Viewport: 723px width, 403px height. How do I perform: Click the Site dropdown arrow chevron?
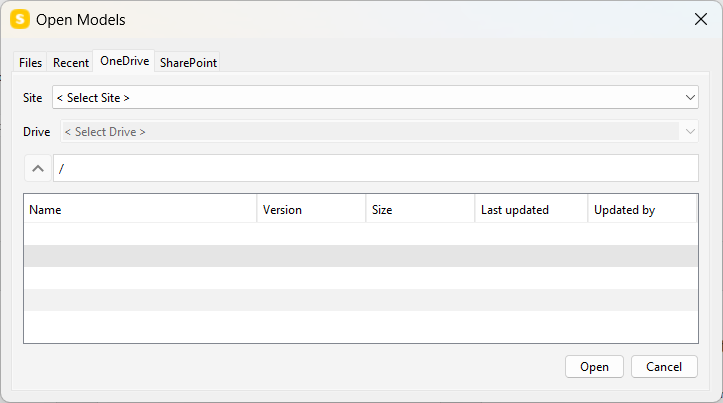(690, 97)
